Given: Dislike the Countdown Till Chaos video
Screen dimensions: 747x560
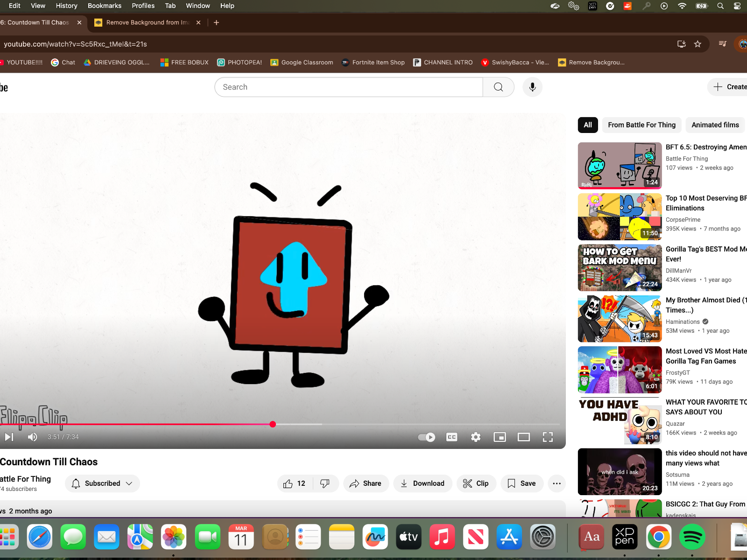Looking at the screenshot, I should click(x=325, y=483).
